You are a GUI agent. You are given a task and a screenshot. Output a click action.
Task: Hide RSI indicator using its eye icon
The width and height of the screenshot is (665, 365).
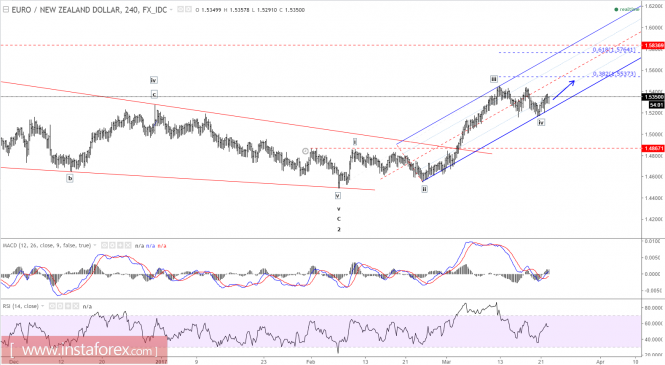52,306
